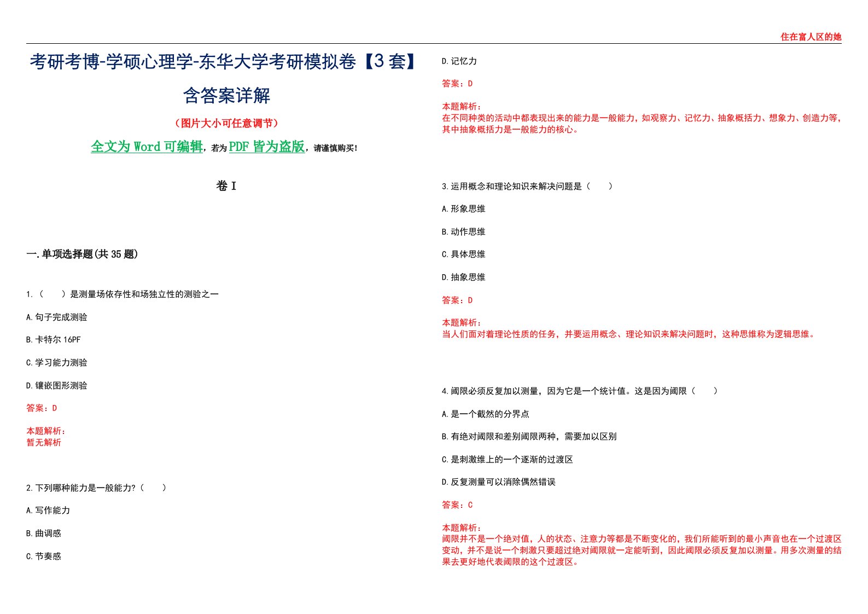868x614 pixels.
Task: Select option B.曲调感
Action: tap(44, 534)
